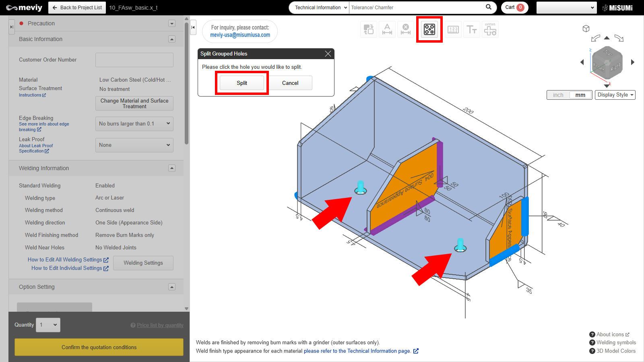Click the Customer Order Number field
This screenshot has width=644, height=362.
click(x=134, y=60)
